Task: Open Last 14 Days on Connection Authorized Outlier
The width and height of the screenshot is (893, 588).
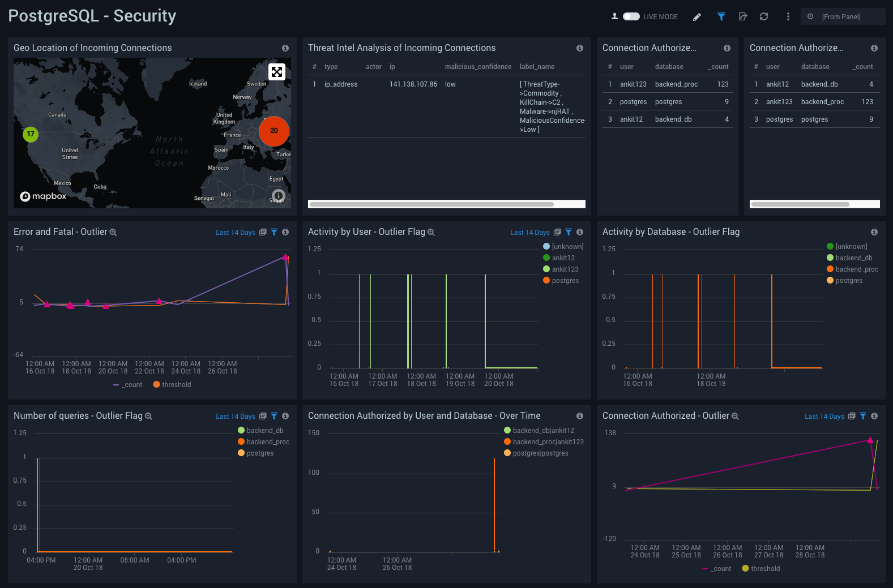Action: click(x=824, y=417)
